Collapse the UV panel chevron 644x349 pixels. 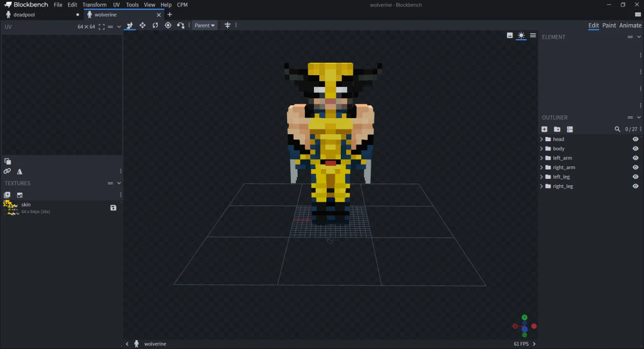tap(119, 26)
